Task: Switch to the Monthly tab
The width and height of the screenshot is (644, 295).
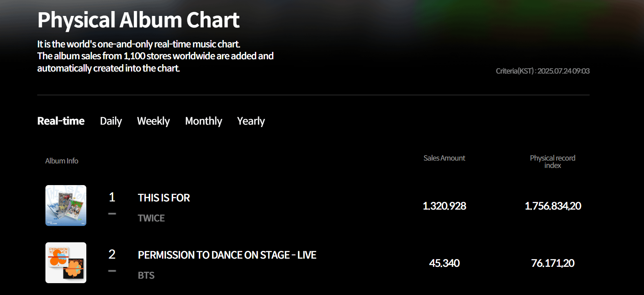Action: (x=203, y=121)
